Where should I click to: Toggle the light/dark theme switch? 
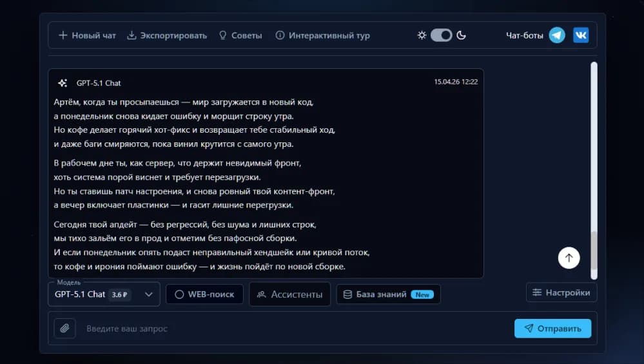pos(442,35)
